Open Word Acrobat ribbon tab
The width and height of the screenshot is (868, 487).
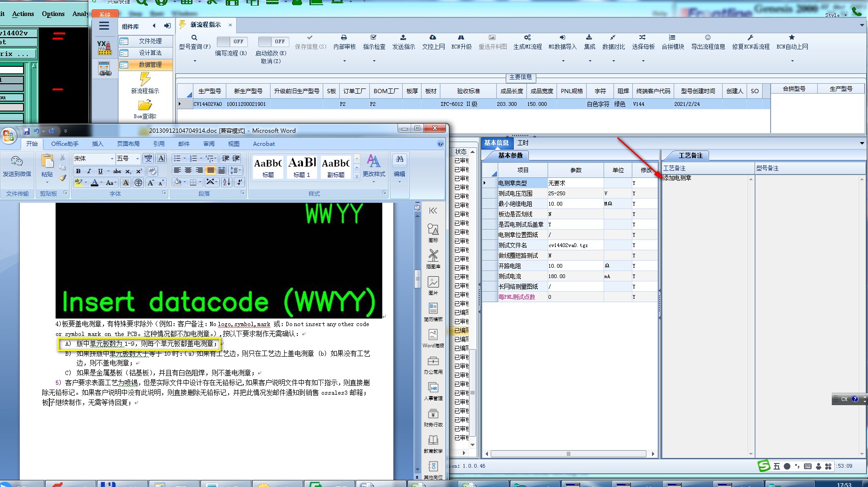(x=264, y=144)
